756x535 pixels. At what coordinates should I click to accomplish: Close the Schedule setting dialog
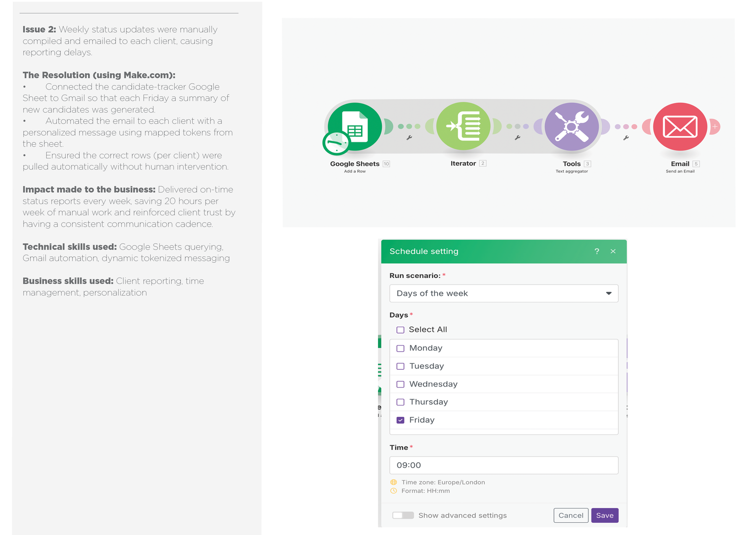coord(613,251)
